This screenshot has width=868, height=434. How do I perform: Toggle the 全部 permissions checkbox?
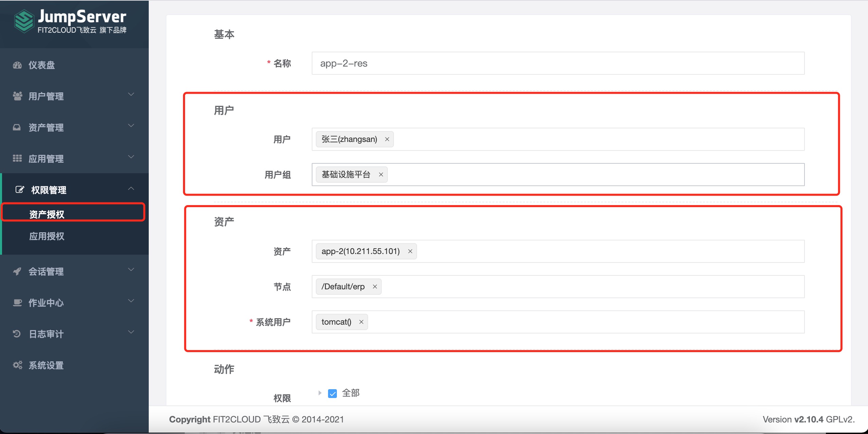(x=332, y=393)
